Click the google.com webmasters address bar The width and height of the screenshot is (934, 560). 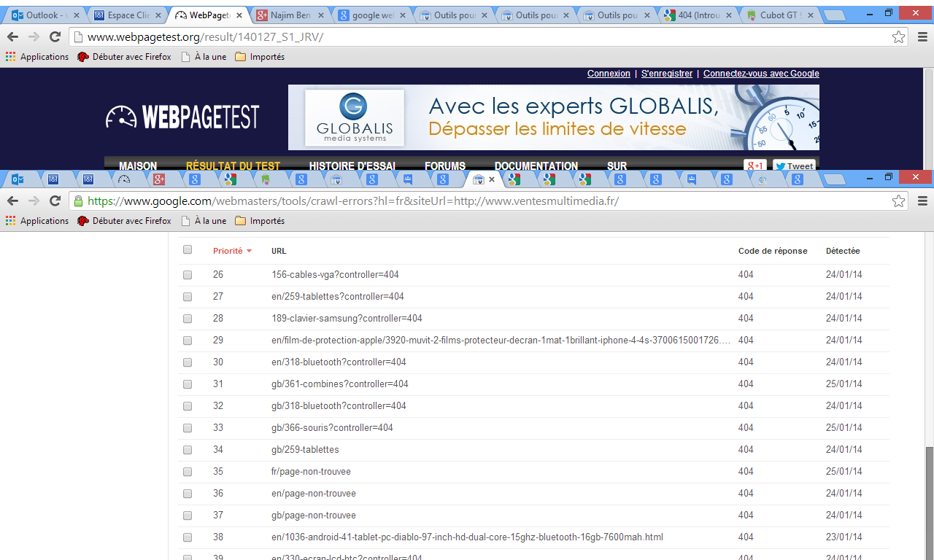[x=489, y=201]
